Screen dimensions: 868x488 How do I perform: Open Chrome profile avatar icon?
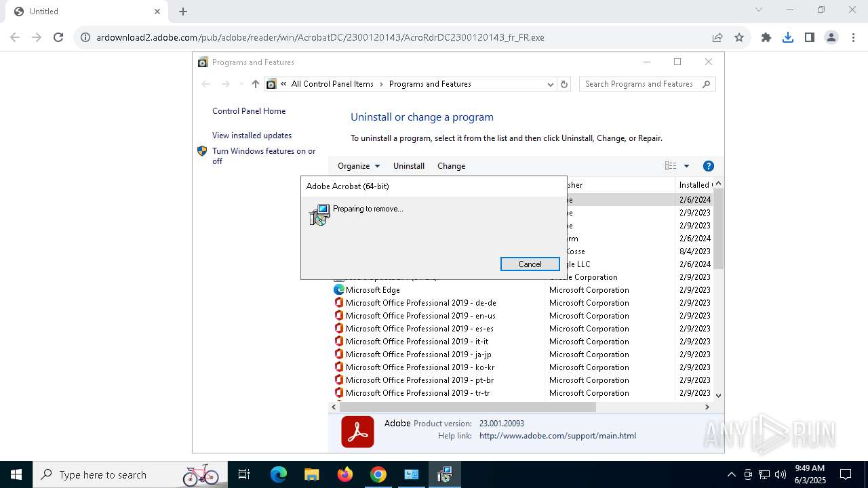pyautogui.click(x=831, y=37)
